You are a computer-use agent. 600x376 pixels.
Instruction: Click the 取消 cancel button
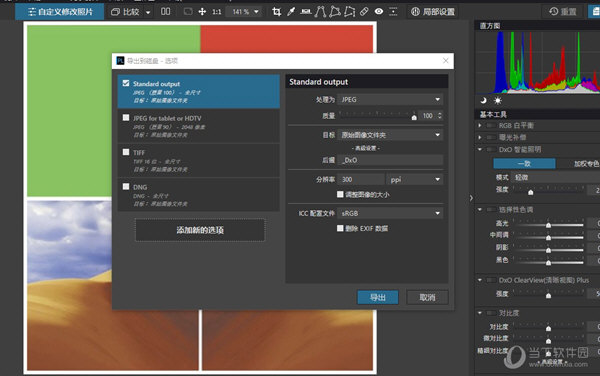click(427, 297)
